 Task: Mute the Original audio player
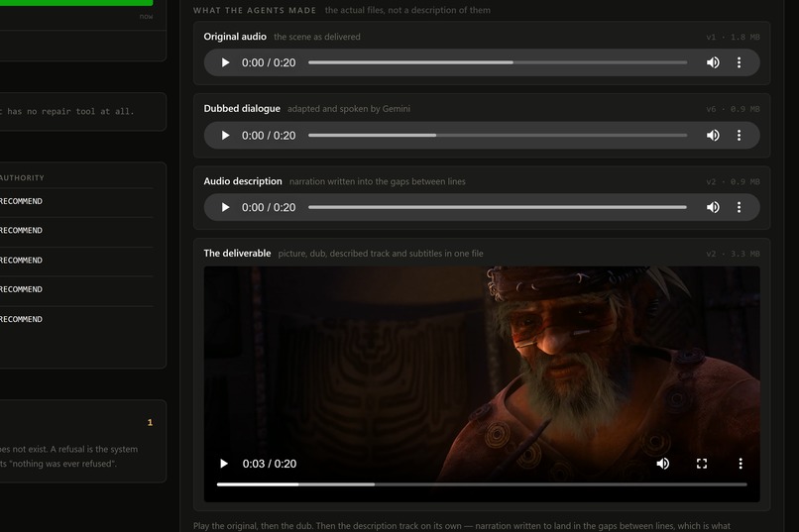[x=713, y=62]
